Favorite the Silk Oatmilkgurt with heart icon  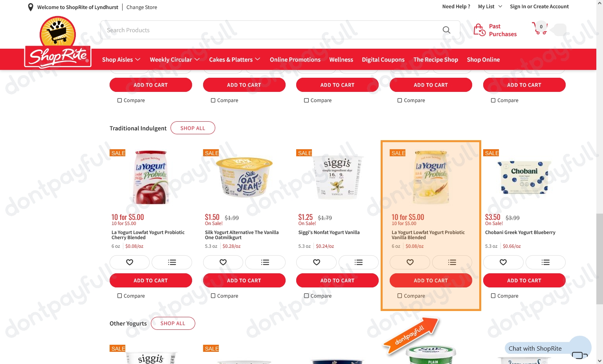click(223, 262)
